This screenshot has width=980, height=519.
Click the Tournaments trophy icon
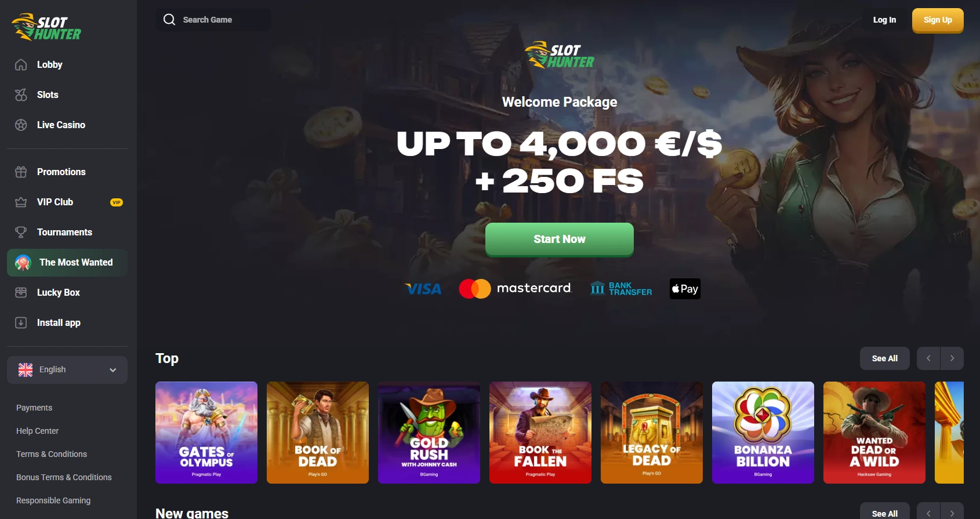pyautogui.click(x=21, y=233)
